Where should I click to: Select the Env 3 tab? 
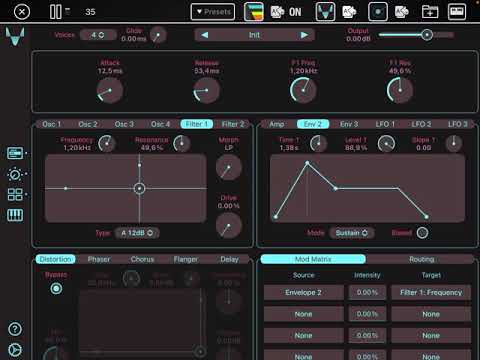click(349, 124)
